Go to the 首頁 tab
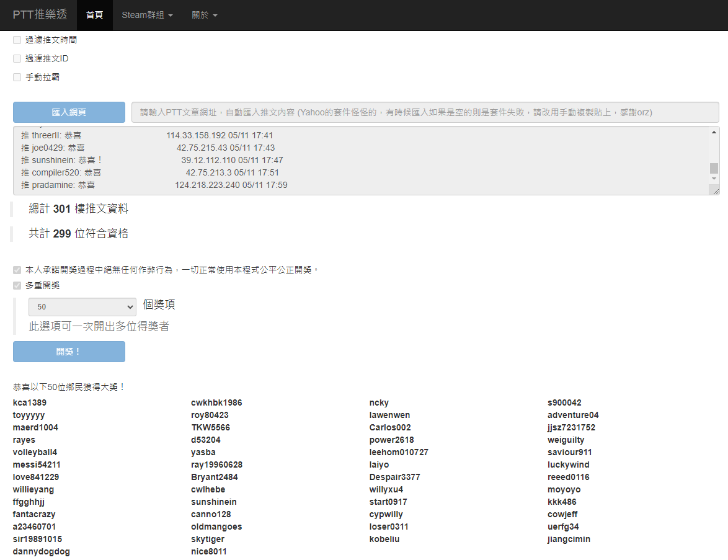 95,15
